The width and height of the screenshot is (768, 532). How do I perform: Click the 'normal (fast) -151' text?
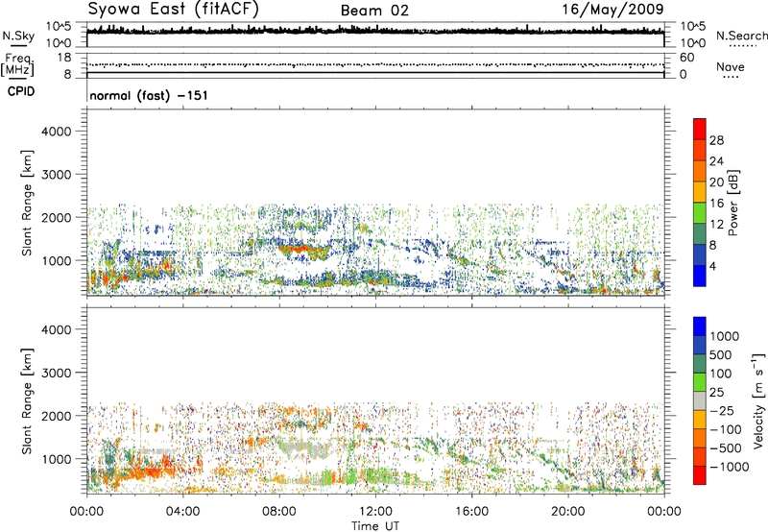click(149, 95)
